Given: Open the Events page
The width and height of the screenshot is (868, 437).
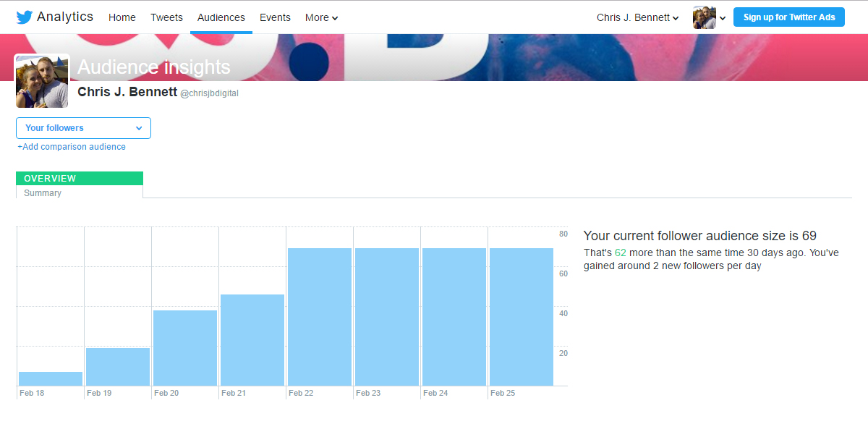Looking at the screenshot, I should pos(275,17).
